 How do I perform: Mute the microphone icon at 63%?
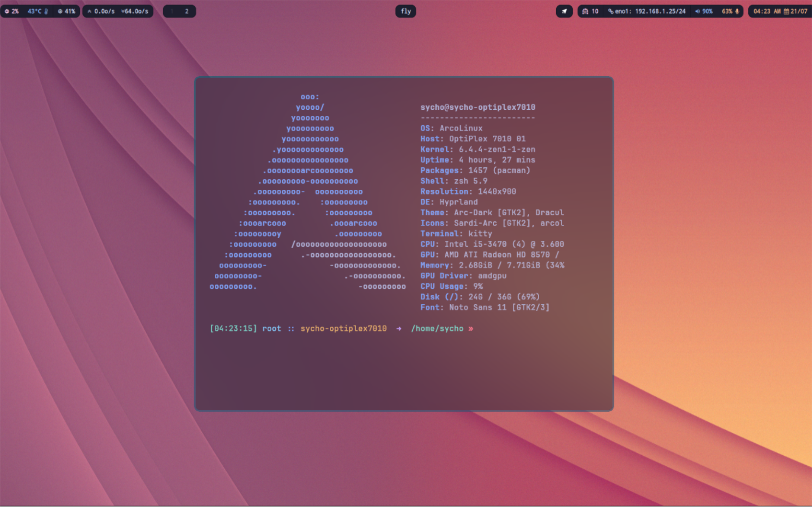point(737,11)
